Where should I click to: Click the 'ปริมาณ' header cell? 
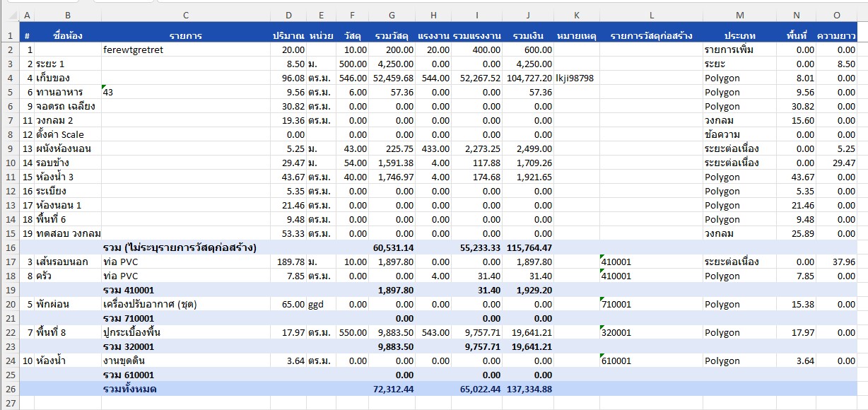(x=288, y=35)
